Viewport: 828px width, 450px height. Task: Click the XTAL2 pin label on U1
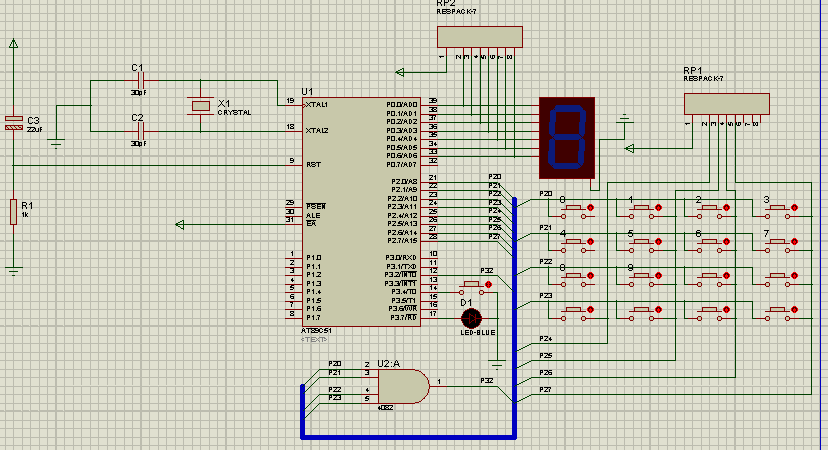click(317, 130)
